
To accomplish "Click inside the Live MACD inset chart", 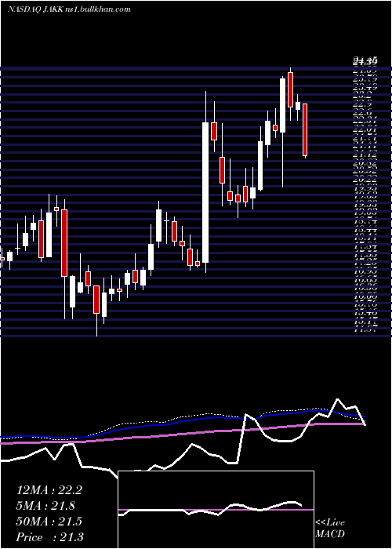I will tap(216, 510).
